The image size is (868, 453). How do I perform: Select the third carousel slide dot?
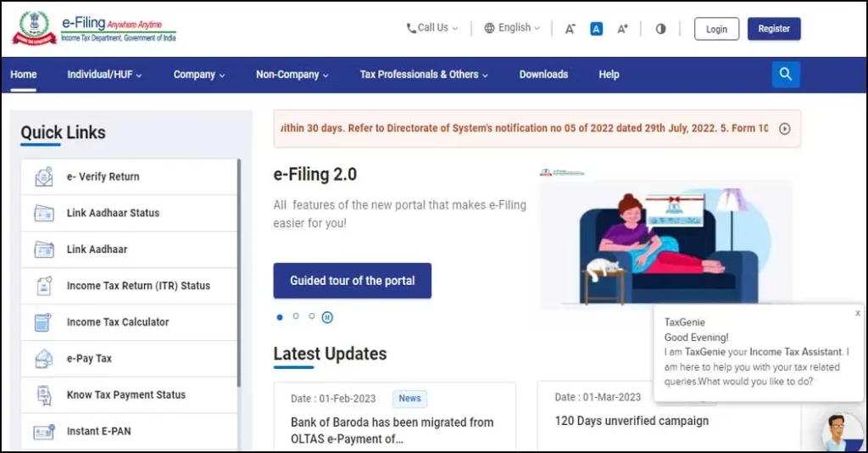pos(312,316)
